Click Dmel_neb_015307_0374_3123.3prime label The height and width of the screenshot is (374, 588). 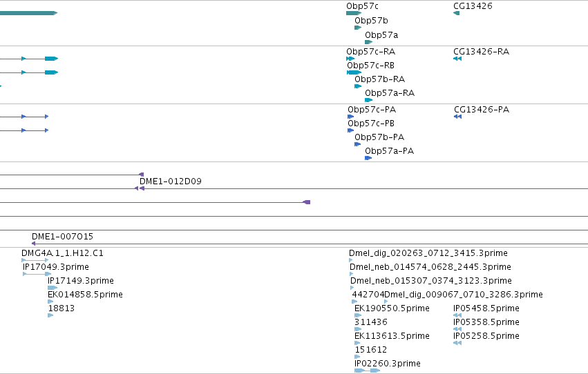[431, 281]
